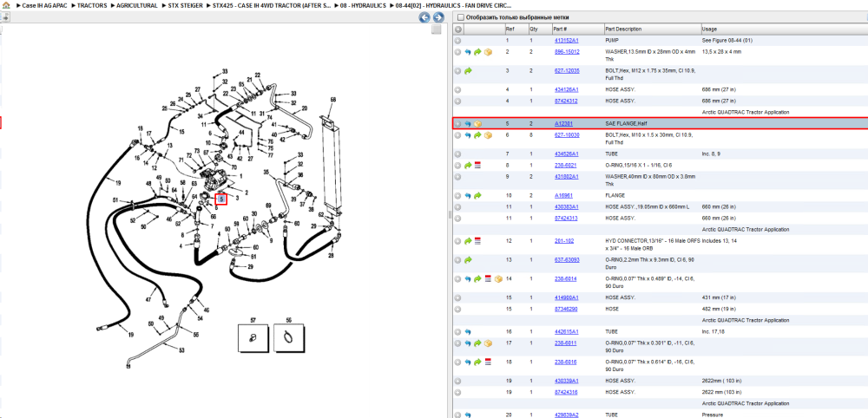
Task: Click the panel arrow icon under the home icon
Action: (x=5, y=17)
